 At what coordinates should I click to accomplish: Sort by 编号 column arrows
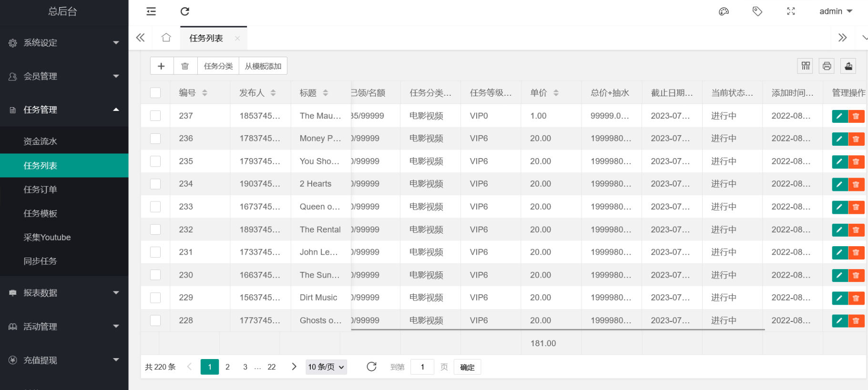pos(204,93)
